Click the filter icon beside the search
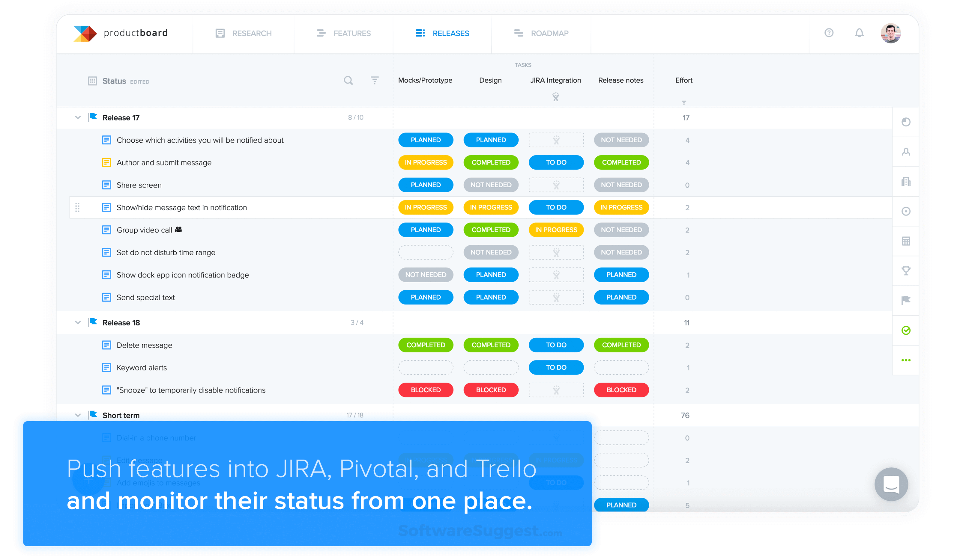This screenshot has width=960, height=560. point(375,81)
